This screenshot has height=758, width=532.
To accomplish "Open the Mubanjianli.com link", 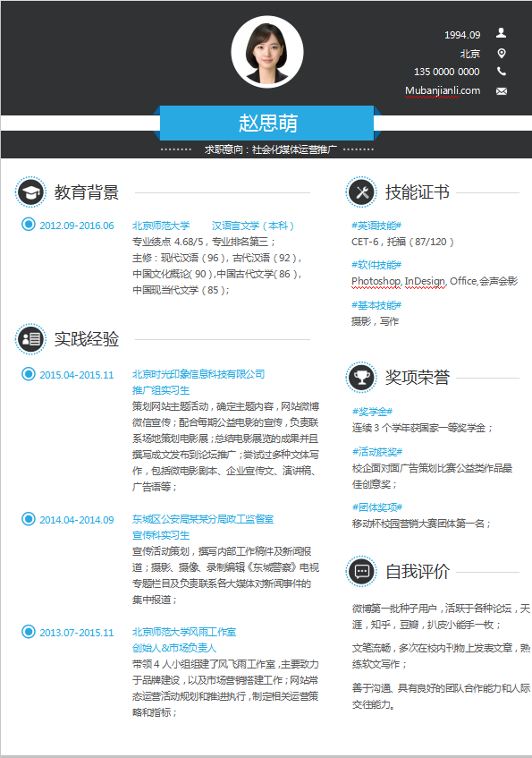I will point(443,91).
